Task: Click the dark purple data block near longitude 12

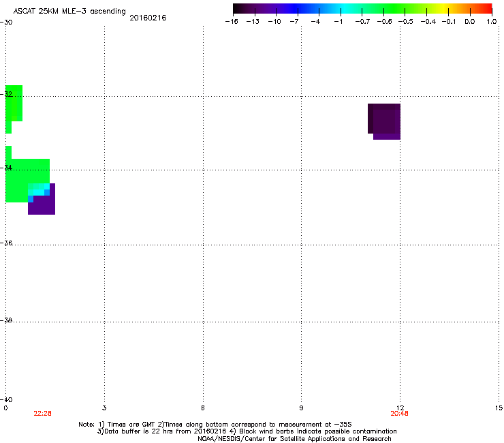Action: pos(384,121)
